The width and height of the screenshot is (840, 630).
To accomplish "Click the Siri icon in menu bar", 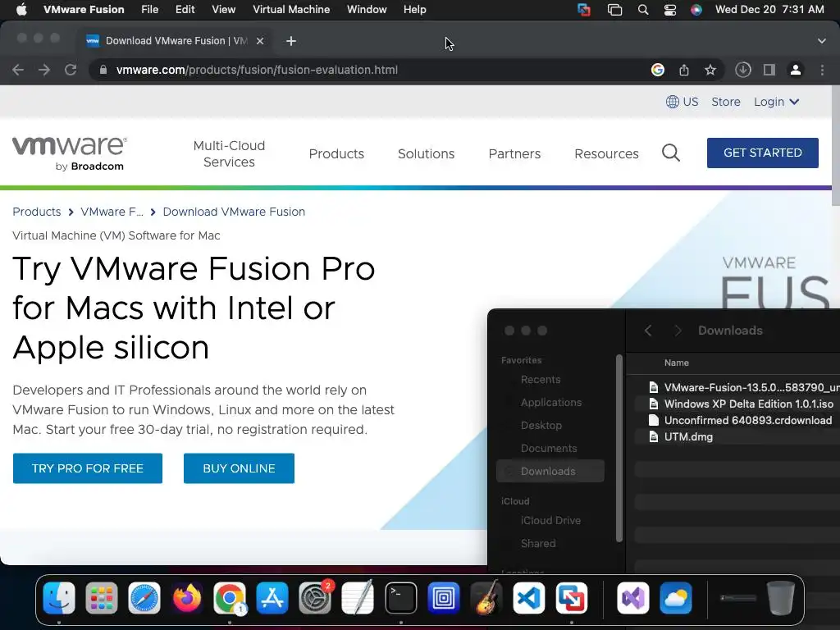I will pos(696,10).
